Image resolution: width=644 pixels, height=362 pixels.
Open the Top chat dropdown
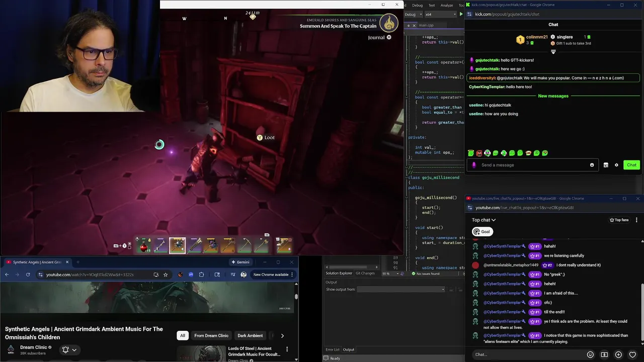[484, 220]
